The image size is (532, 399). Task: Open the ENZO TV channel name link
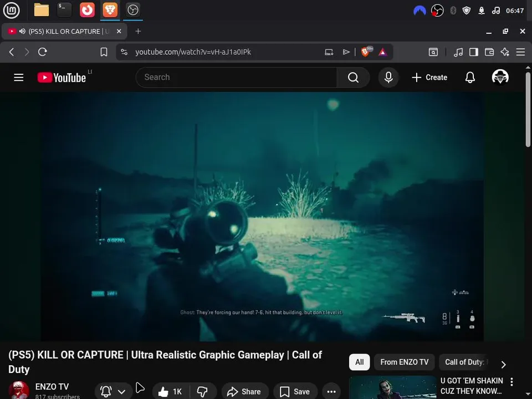(52, 386)
